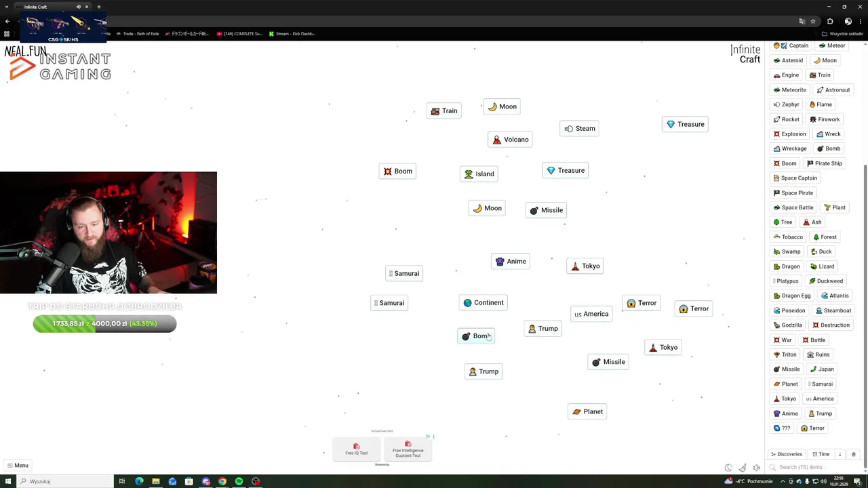The height and width of the screenshot is (488, 868).
Task: Open the (146) COMPLETE YouTube bookmark
Action: pos(239,33)
